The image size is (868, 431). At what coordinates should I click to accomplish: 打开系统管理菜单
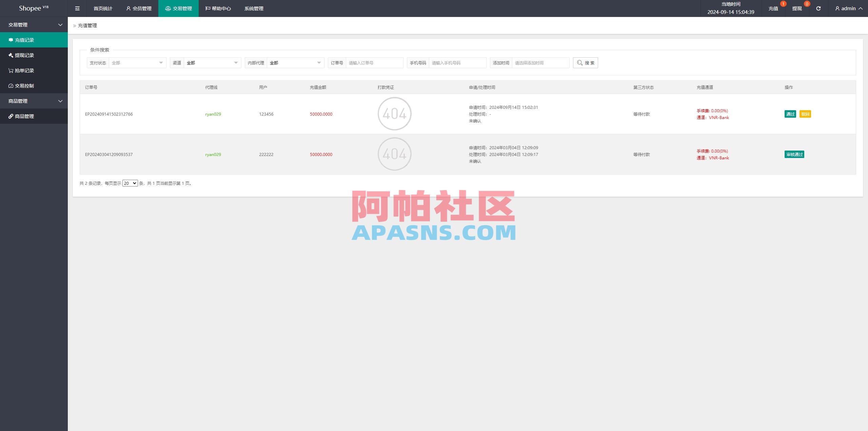[254, 8]
